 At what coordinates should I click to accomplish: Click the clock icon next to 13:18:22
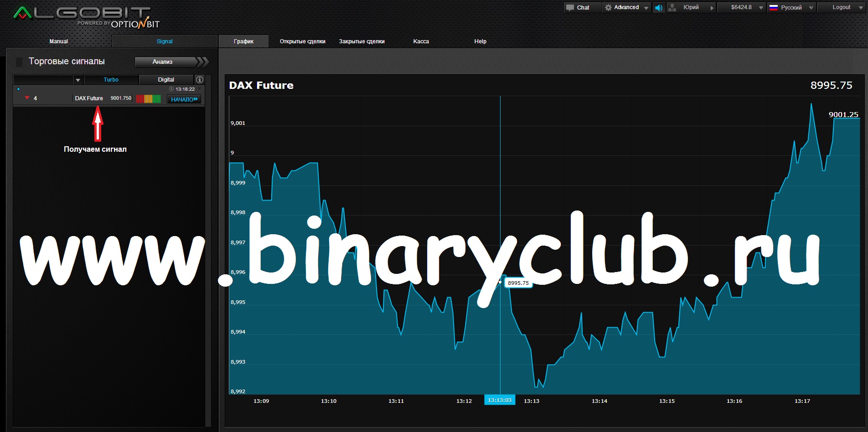171,89
